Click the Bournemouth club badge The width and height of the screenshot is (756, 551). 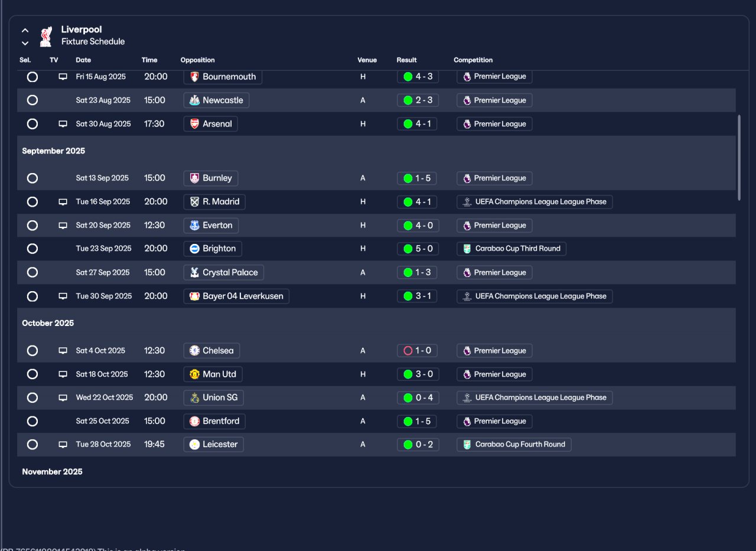194,77
